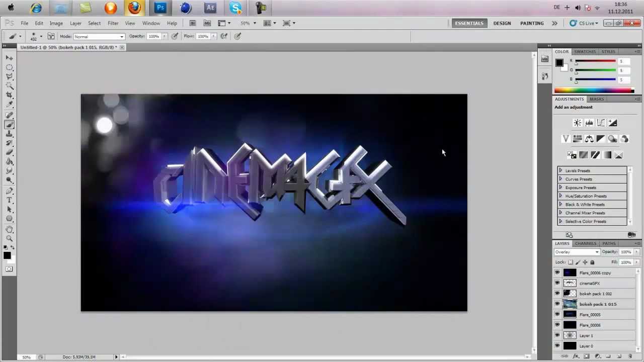Screen dimensions: 644x362
Task: Switch to the Channels tab
Action: [x=586, y=243]
